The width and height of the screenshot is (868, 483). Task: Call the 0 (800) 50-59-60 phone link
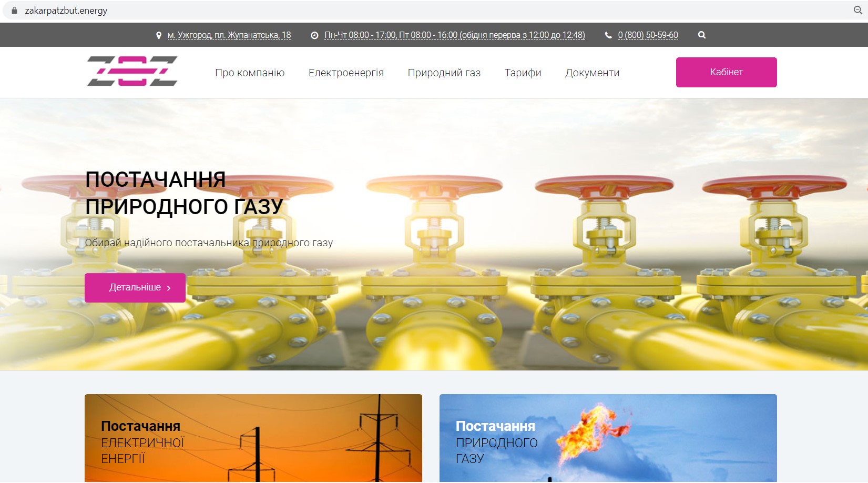648,35
